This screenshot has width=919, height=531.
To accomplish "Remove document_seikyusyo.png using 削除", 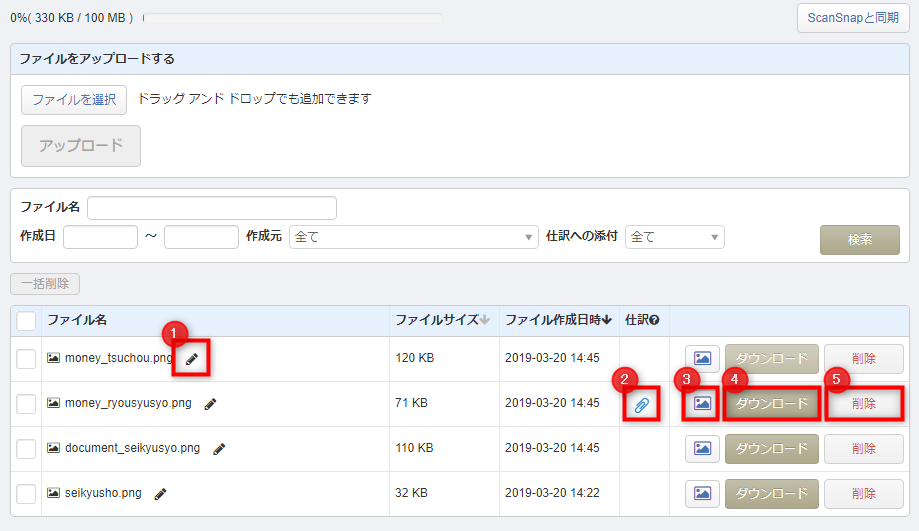I will pyautogui.click(x=863, y=448).
